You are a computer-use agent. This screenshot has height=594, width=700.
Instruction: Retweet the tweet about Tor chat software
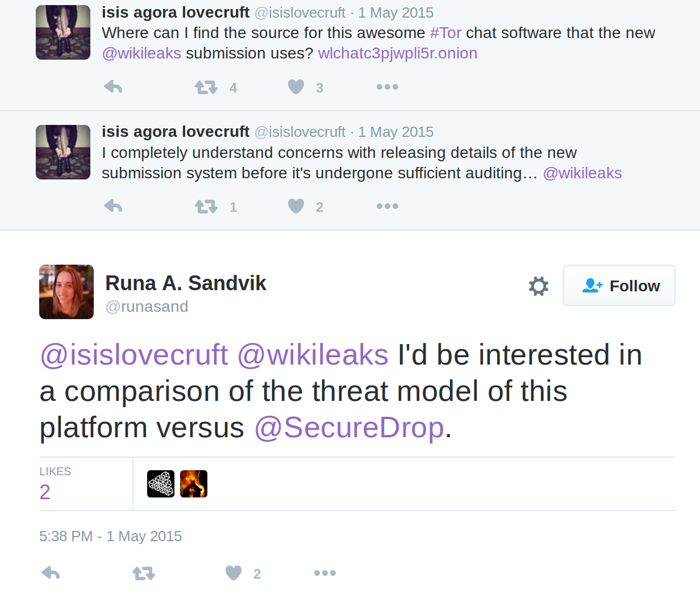206,87
